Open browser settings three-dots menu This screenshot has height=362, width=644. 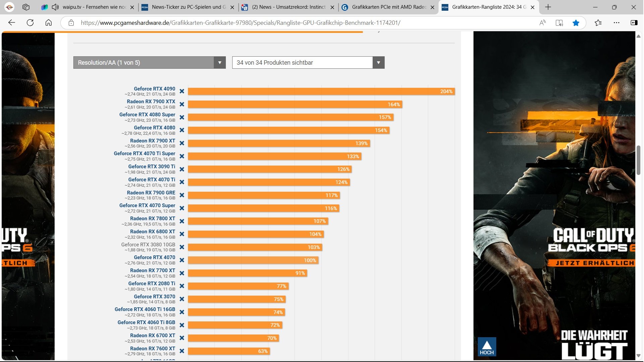(x=617, y=23)
